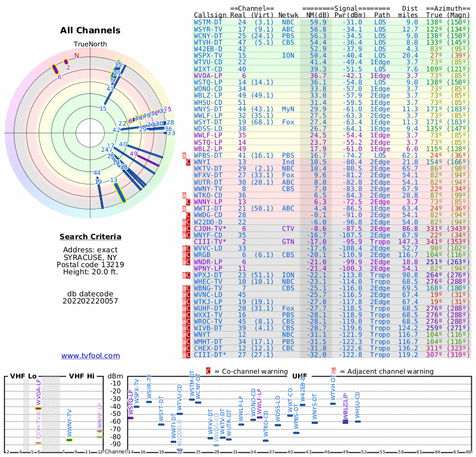The image size is (476, 457).
Task: Select the purple channel 6 marker on radar
Action: (55, 69)
